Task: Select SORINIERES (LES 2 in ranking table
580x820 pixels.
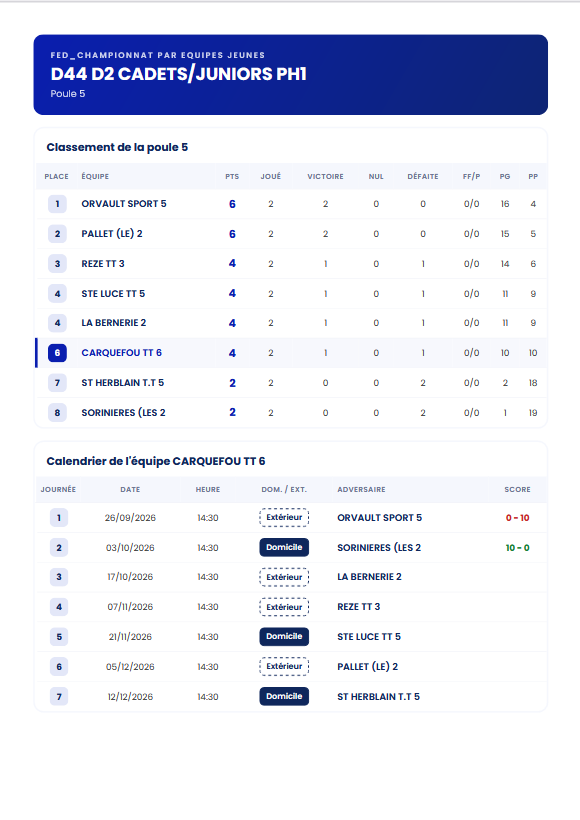Action: point(123,413)
